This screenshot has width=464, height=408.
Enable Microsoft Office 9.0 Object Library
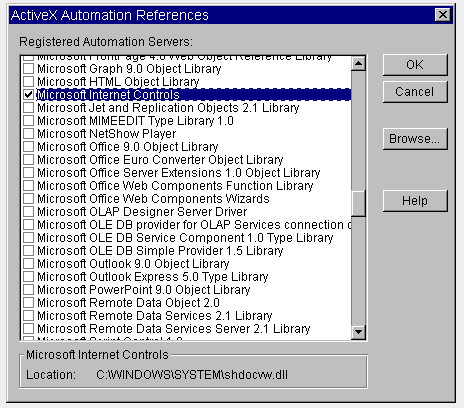(x=29, y=147)
